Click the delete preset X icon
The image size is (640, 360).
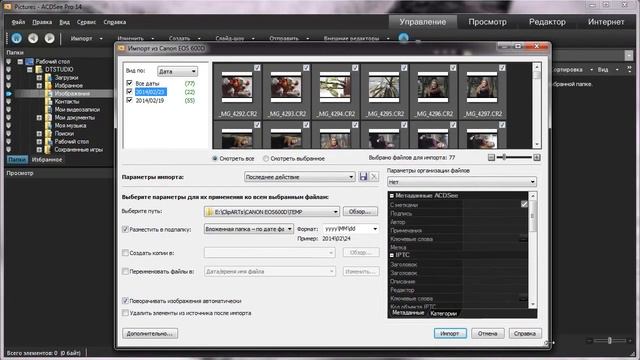point(374,177)
